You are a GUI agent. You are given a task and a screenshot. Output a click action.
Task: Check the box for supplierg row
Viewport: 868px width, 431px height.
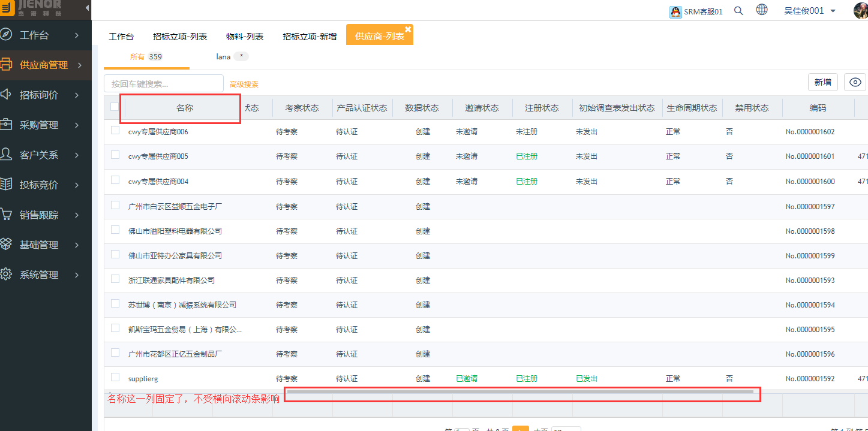[x=115, y=377]
